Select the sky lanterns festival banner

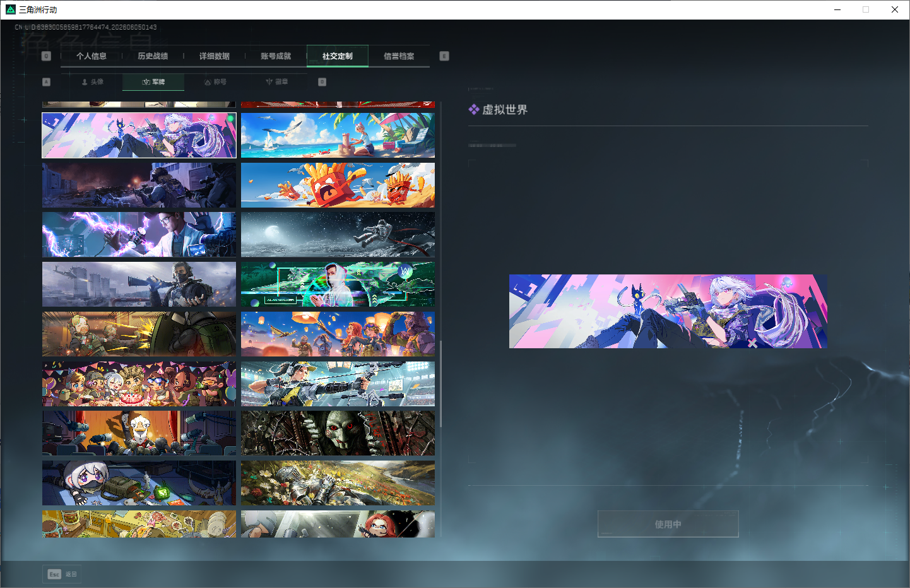click(338, 334)
